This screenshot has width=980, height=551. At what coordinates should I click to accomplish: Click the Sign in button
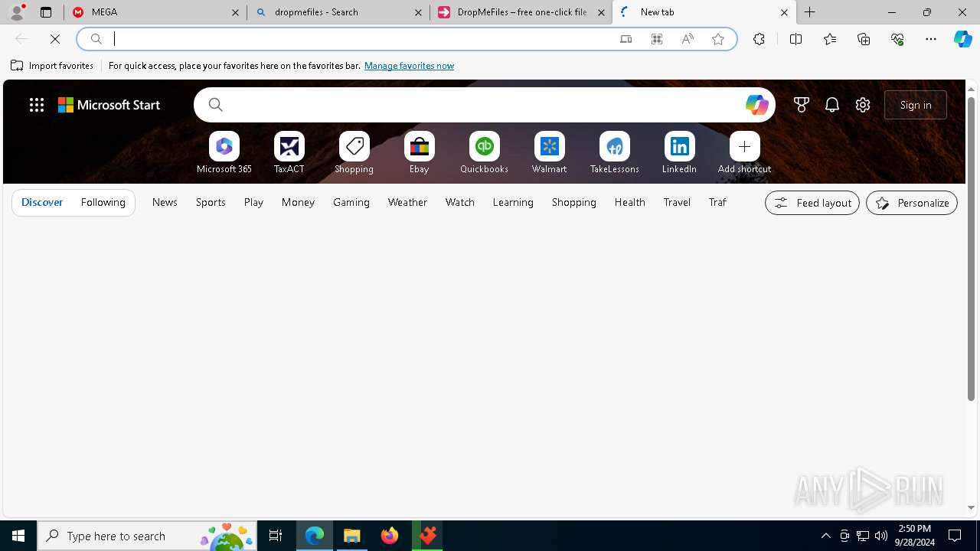click(916, 105)
